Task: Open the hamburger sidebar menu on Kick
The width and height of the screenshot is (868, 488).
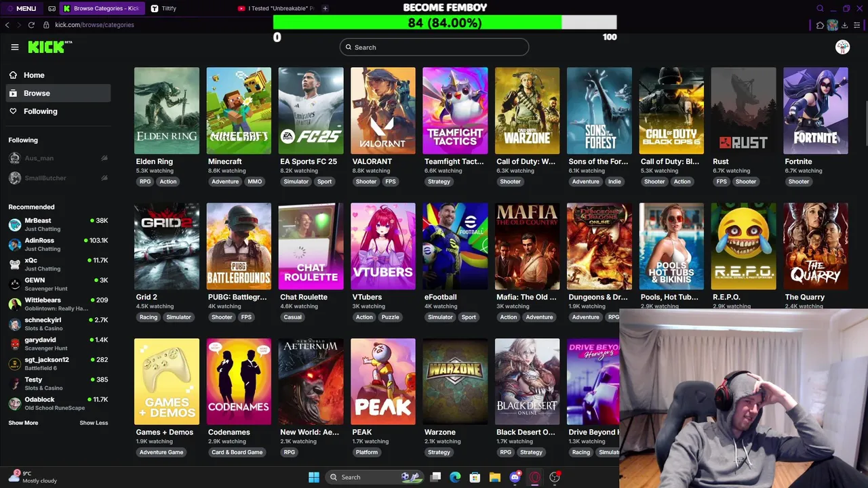Action: tap(15, 47)
